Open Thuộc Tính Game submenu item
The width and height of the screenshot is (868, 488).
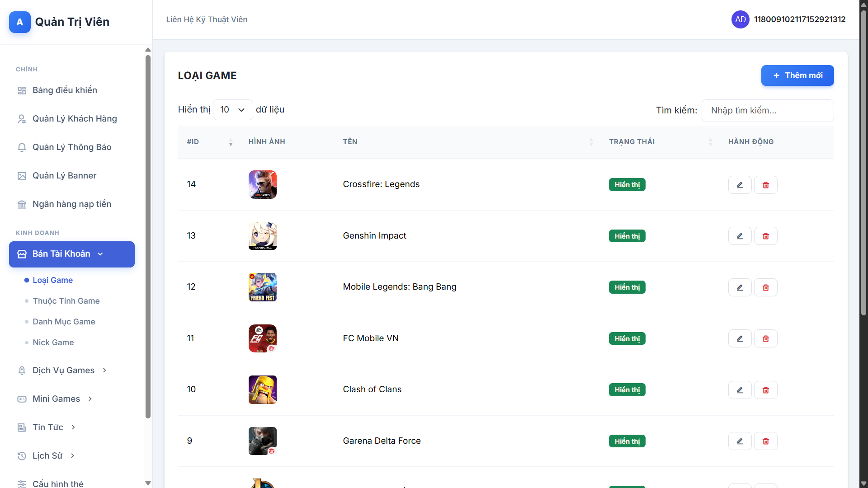coord(66,301)
